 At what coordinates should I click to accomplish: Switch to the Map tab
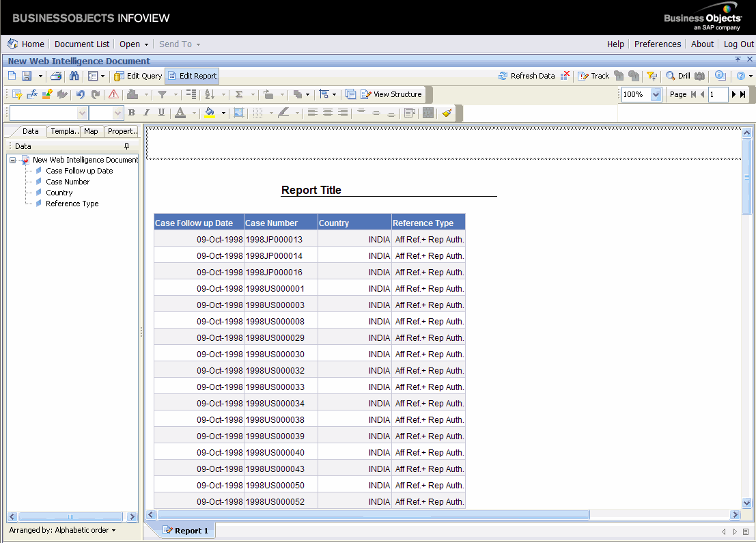(91, 131)
